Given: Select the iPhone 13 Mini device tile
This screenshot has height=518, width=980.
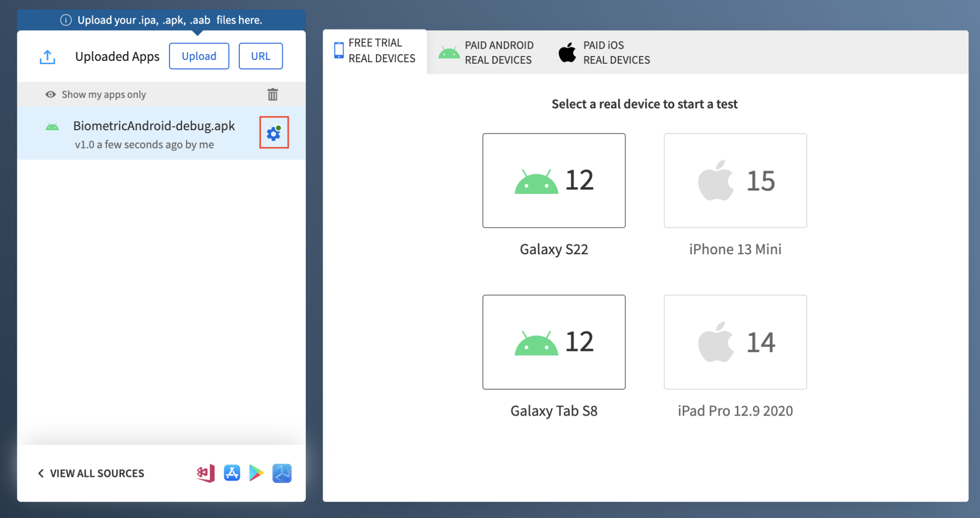Looking at the screenshot, I should (735, 180).
